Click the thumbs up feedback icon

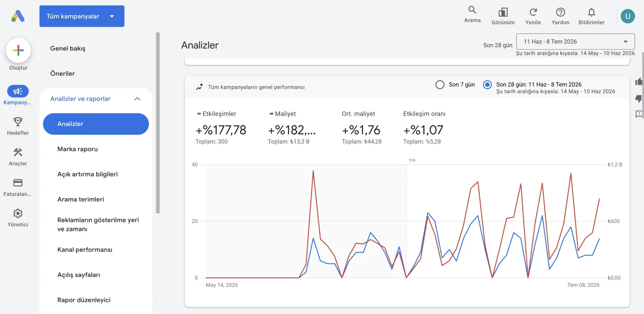click(639, 82)
